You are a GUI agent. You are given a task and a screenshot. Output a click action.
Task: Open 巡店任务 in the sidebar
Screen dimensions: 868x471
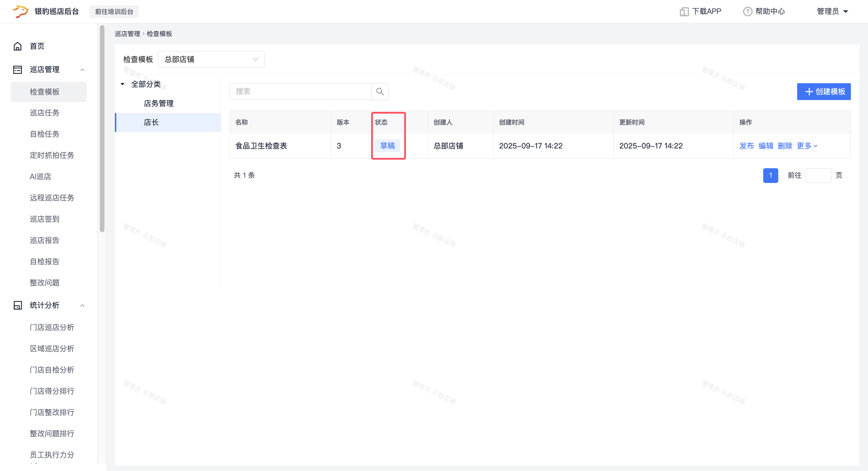point(45,113)
